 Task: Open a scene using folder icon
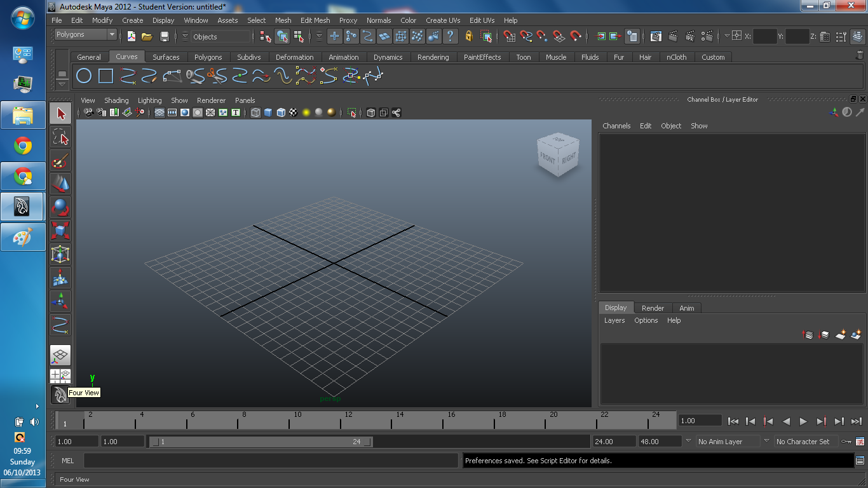pos(147,36)
